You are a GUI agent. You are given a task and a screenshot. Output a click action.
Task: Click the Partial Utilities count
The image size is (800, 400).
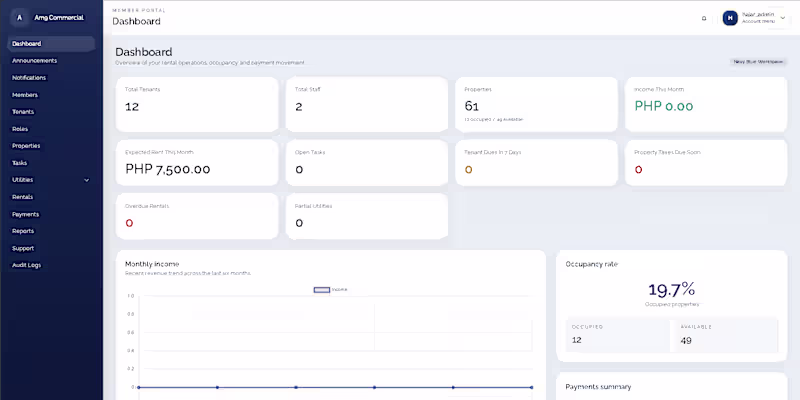click(299, 223)
